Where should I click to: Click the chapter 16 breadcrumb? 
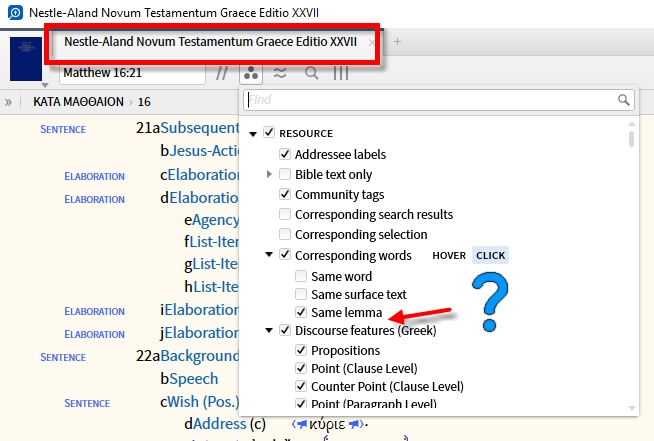pos(144,102)
